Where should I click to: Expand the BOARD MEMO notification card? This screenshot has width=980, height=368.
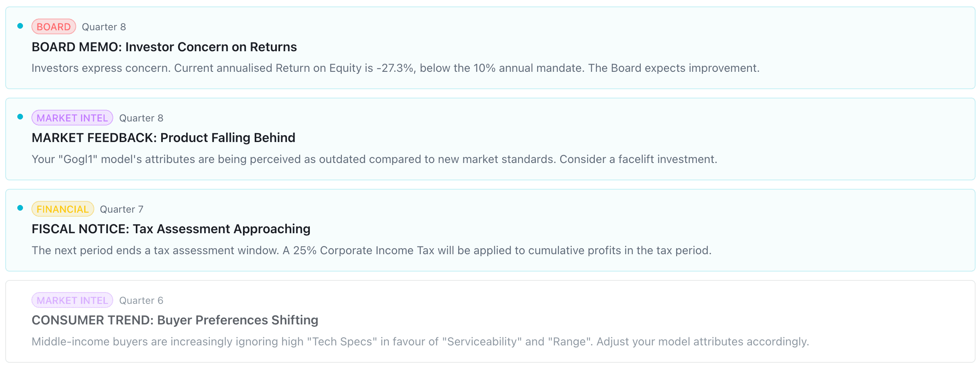pyautogui.click(x=490, y=48)
